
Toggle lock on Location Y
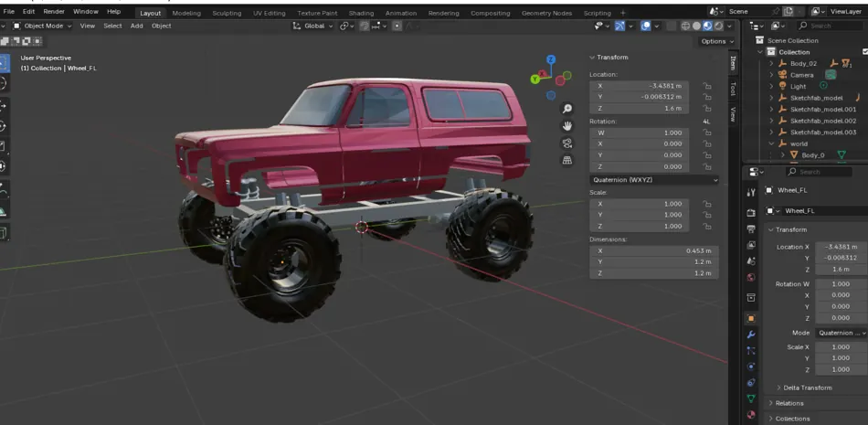[707, 97]
